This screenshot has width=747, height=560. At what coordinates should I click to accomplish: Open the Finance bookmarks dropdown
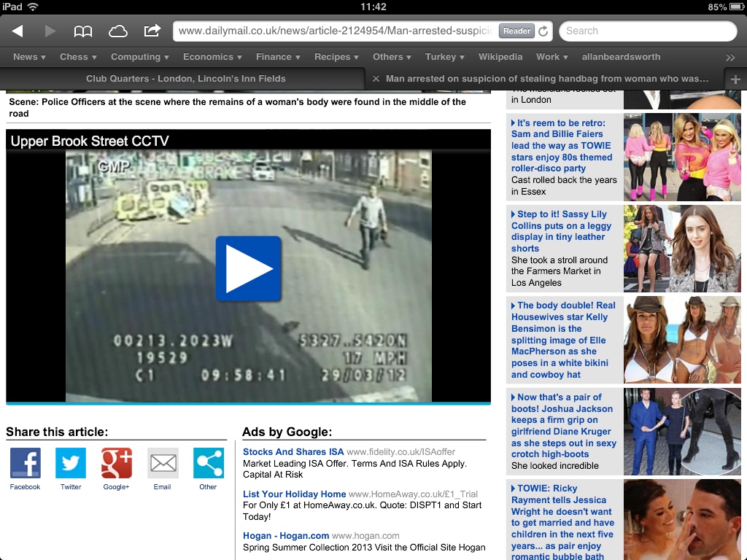(x=278, y=57)
